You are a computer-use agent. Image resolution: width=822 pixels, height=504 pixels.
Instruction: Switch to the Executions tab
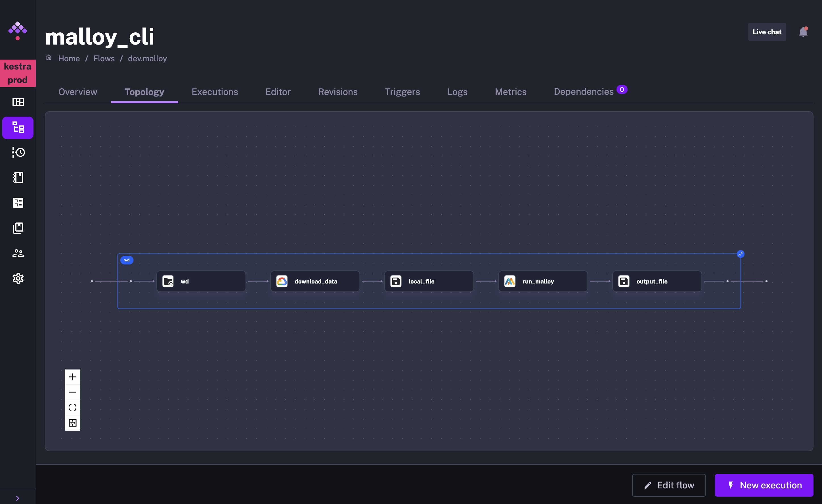point(215,92)
